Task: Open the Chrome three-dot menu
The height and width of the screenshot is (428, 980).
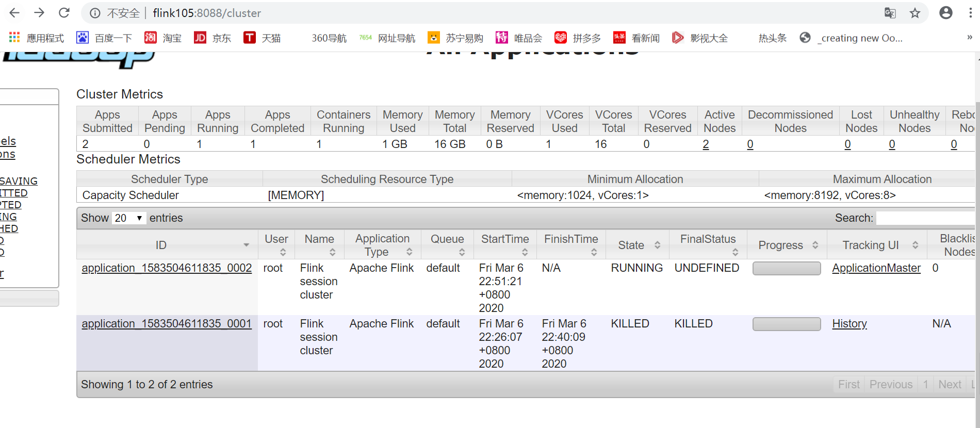Action: pyautogui.click(x=970, y=13)
